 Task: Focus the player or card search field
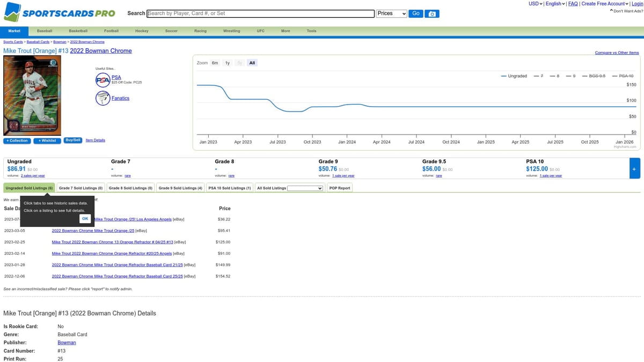260,13
